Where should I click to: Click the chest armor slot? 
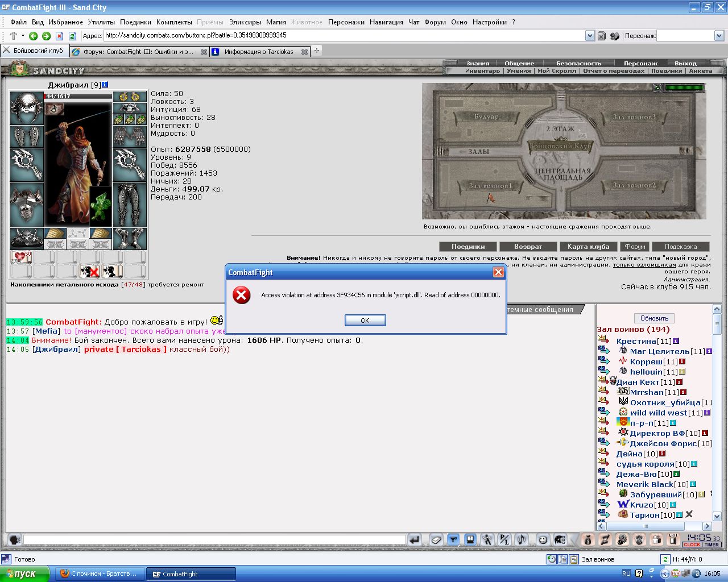tap(27, 205)
